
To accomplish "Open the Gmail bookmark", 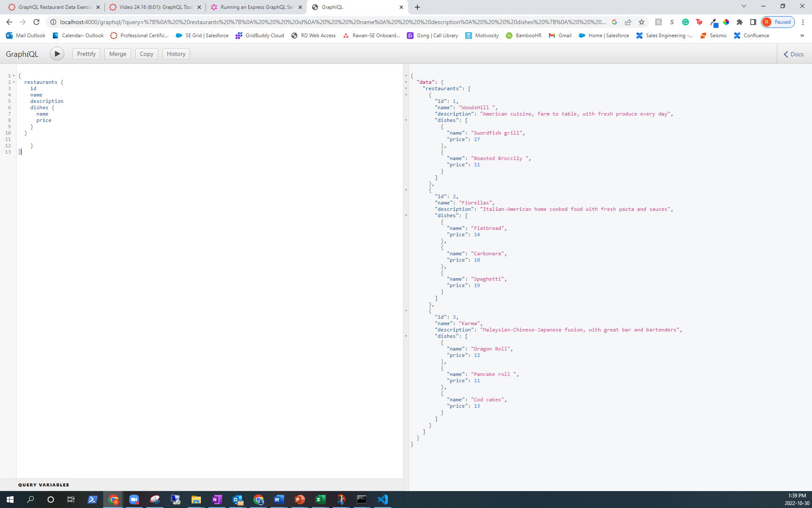I will pyautogui.click(x=560, y=36).
